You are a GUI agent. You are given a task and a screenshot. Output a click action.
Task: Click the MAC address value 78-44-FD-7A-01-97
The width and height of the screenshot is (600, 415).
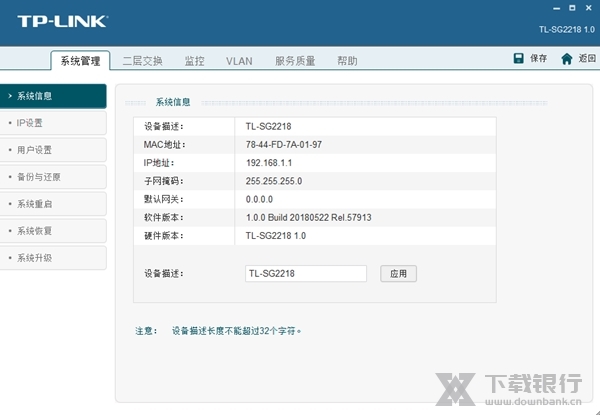click(x=284, y=145)
